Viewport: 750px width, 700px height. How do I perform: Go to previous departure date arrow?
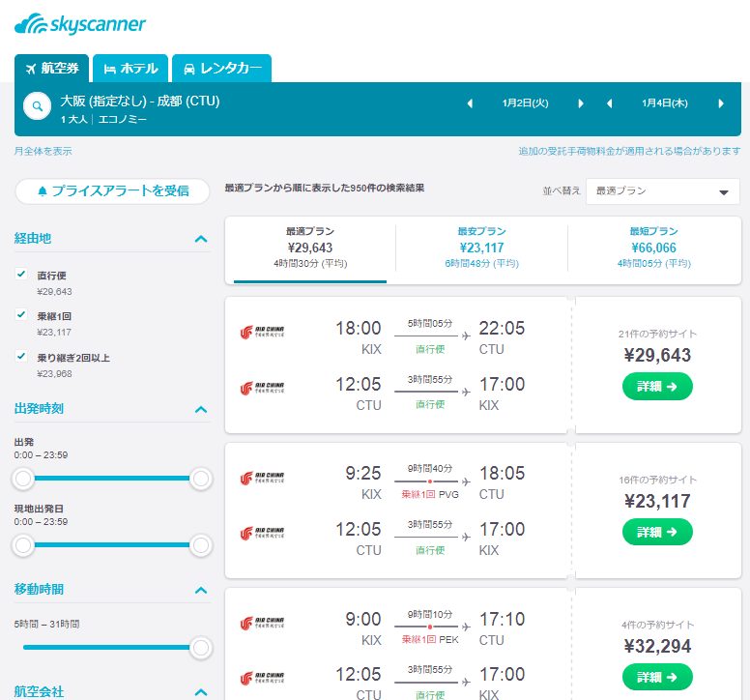470,103
